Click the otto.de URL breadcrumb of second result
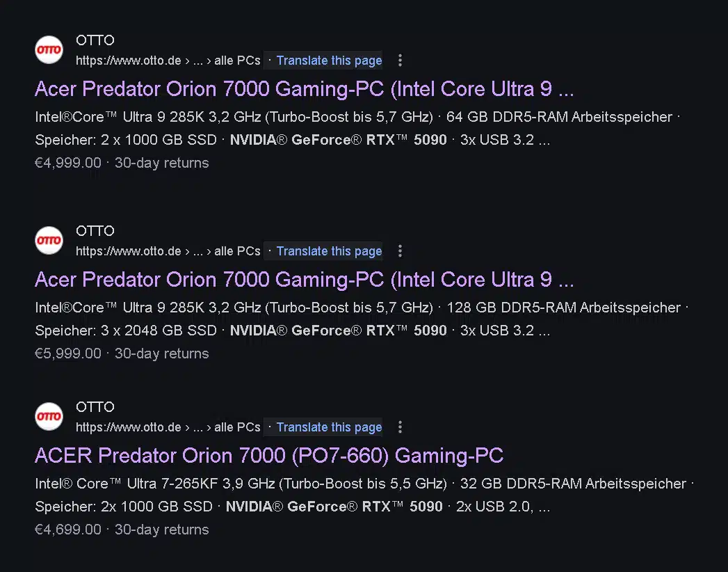728x572 pixels. pos(168,251)
